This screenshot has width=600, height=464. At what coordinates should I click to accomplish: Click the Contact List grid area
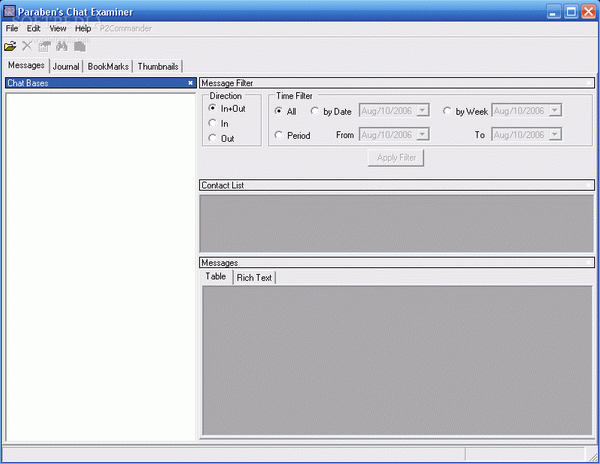(x=397, y=223)
